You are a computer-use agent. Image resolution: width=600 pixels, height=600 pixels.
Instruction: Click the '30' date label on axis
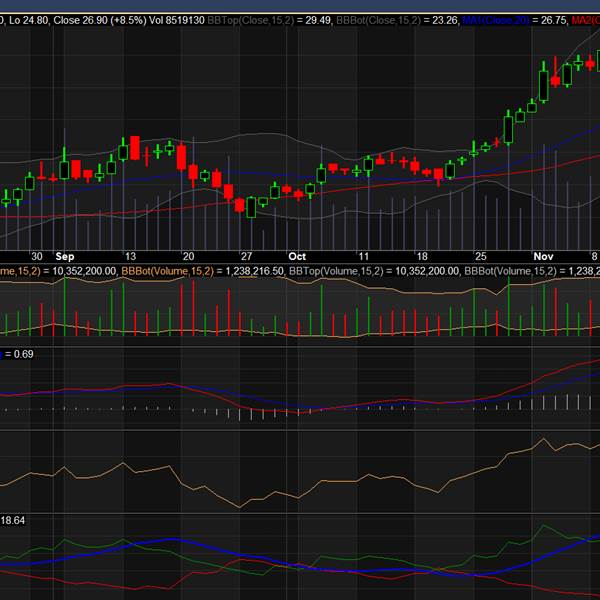pos(37,256)
